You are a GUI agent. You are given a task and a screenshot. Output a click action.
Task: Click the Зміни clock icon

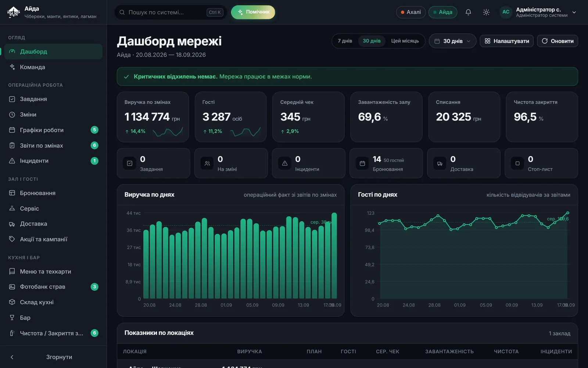(12, 114)
